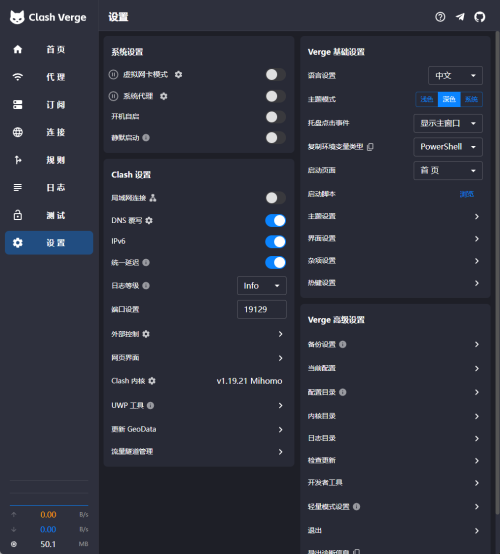The image size is (500, 554).
Task: Open the Telegram channel icon
Action: (460, 17)
